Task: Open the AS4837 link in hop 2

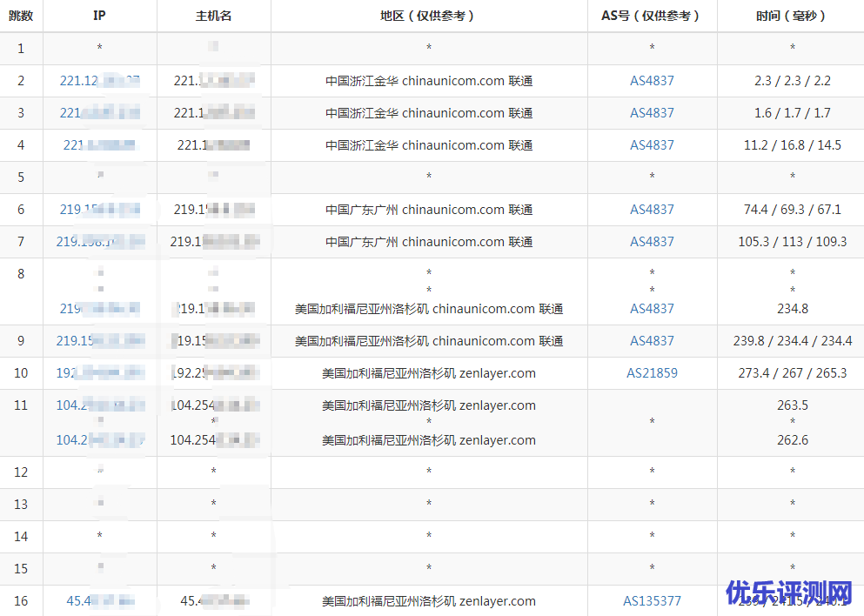Action: tap(652, 81)
